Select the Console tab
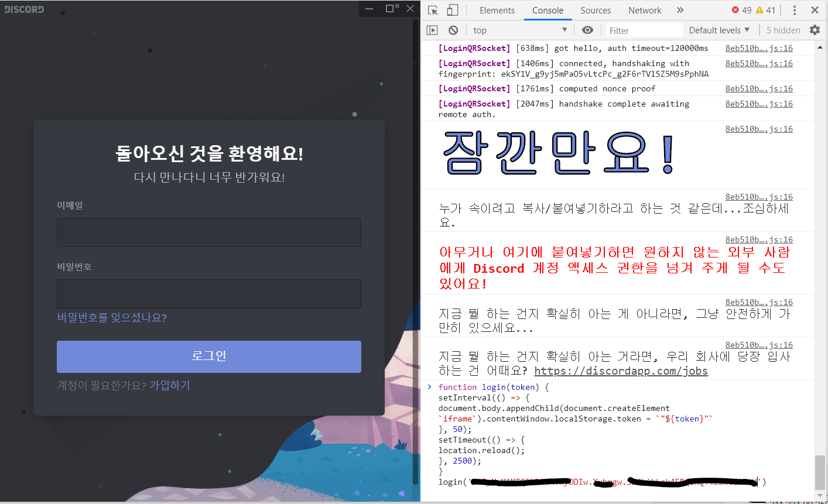Screen dimensions: 828x504 pyautogui.click(x=548, y=10)
